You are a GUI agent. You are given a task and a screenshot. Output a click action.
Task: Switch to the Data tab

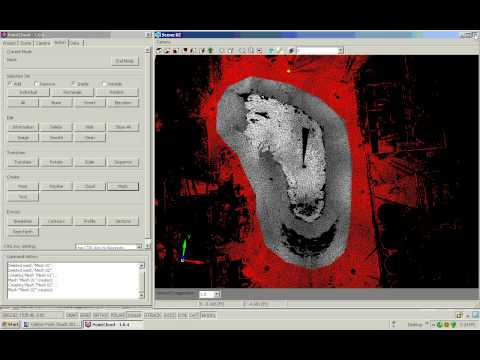(x=75, y=43)
